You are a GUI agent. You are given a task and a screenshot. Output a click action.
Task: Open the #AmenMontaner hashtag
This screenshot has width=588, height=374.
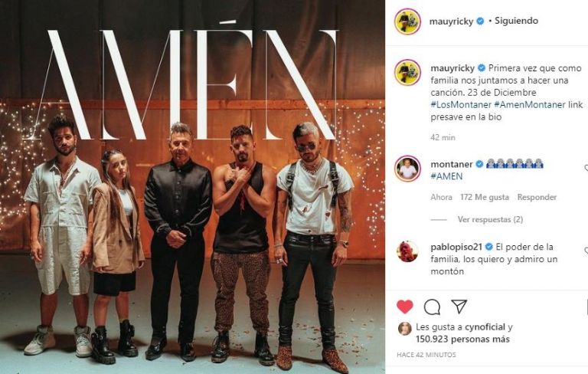click(530, 104)
